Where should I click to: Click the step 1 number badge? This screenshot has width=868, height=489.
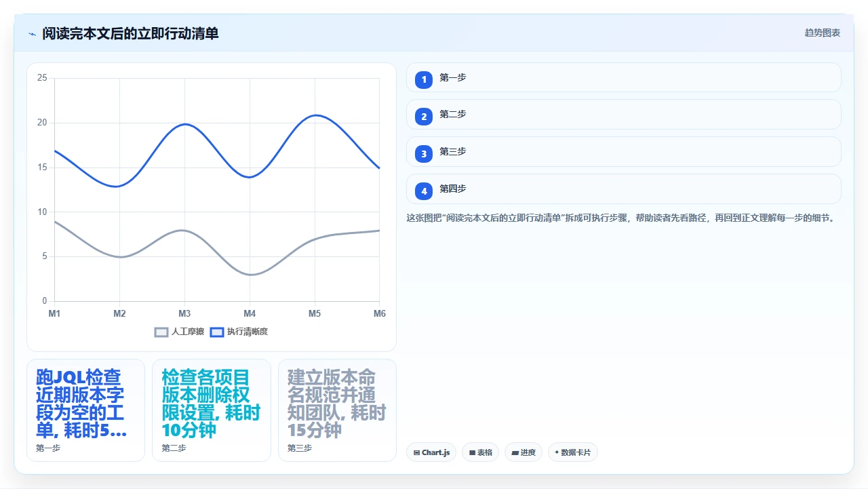click(x=424, y=80)
